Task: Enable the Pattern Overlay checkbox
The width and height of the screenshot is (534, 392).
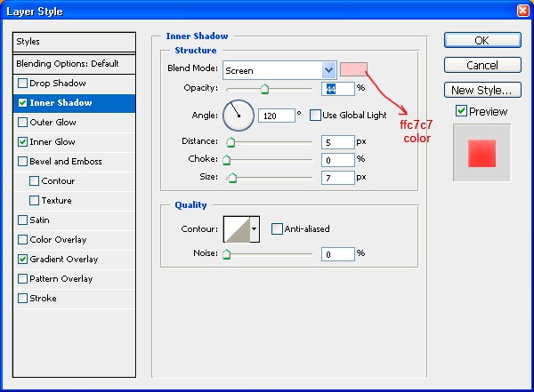Action: (x=22, y=279)
